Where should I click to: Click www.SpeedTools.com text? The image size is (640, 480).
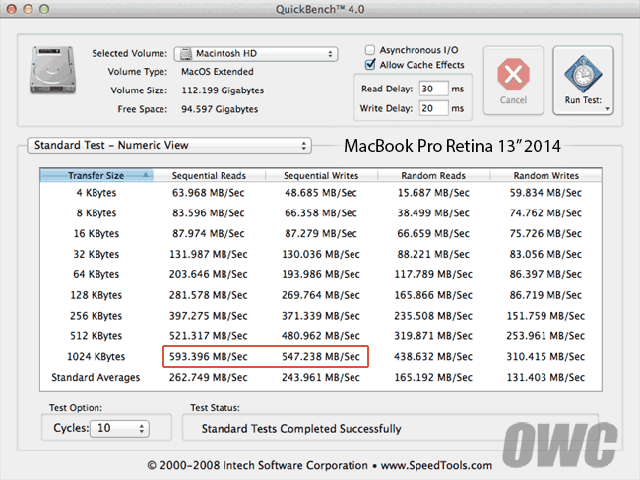click(436, 466)
